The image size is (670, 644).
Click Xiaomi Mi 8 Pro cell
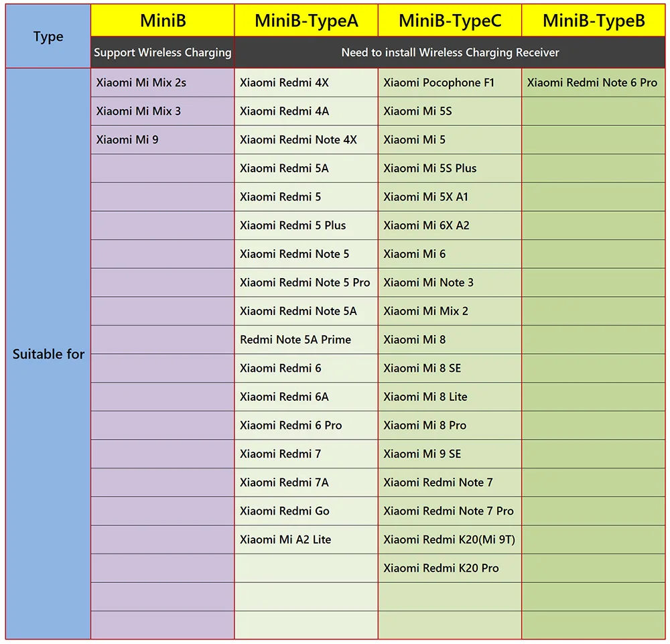(x=450, y=426)
